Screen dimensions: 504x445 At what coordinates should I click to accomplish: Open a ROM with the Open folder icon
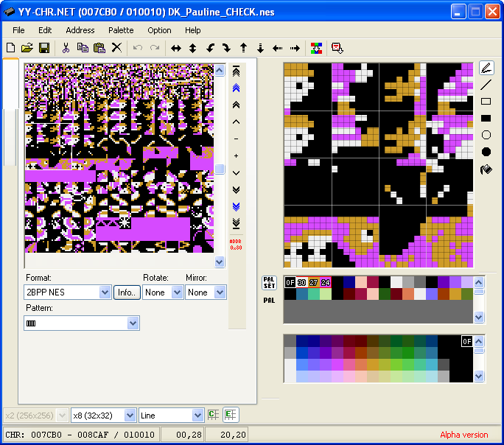click(x=27, y=48)
